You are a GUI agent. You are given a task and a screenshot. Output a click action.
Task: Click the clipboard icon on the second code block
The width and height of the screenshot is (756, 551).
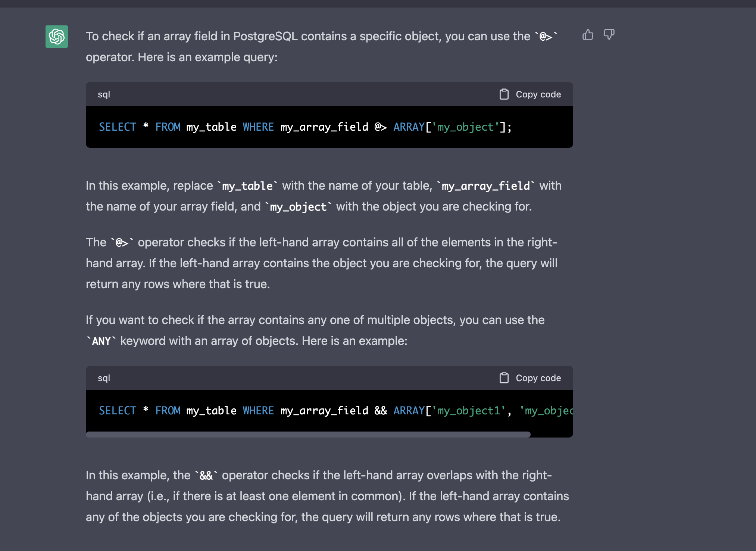pos(504,378)
